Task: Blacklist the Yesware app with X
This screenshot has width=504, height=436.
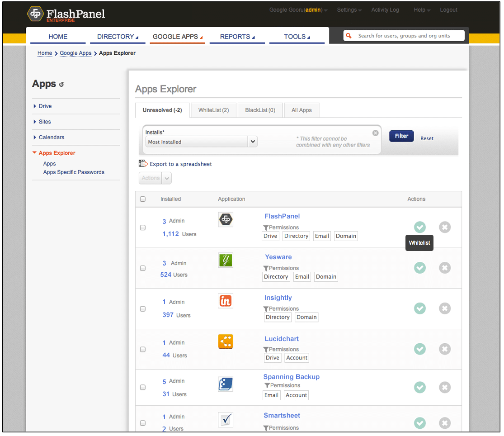Action: [445, 268]
